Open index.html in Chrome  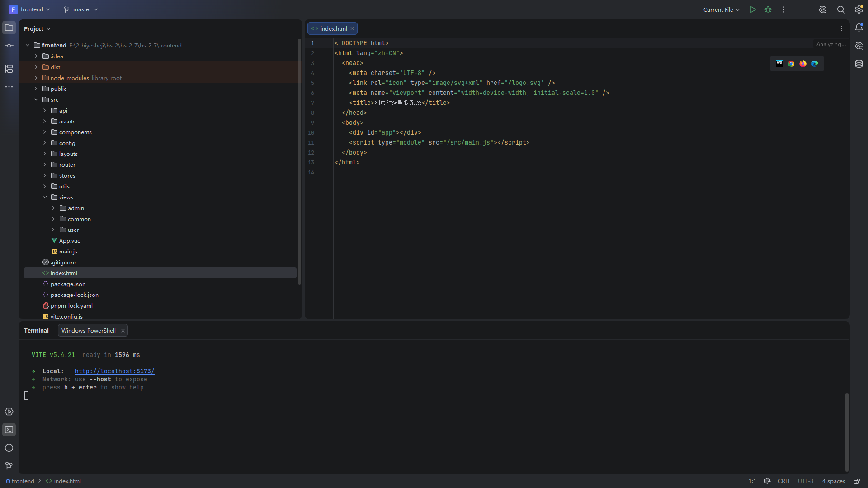[791, 64]
